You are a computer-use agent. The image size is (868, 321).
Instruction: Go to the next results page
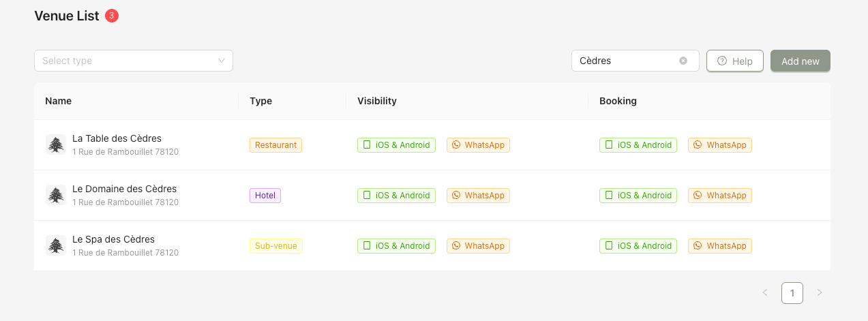click(x=820, y=293)
